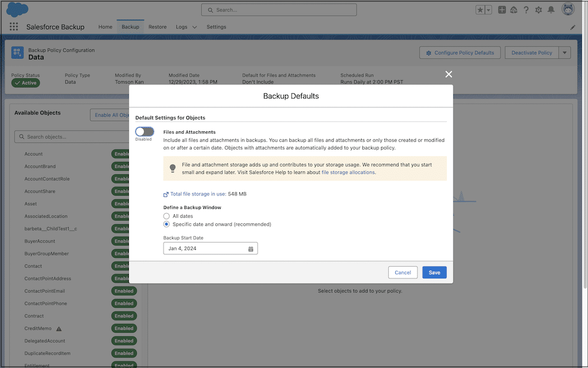The height and width of the screenshot is (368, 588).
Task: Toggle Enabled status for Contract
Action: point(124,316)
